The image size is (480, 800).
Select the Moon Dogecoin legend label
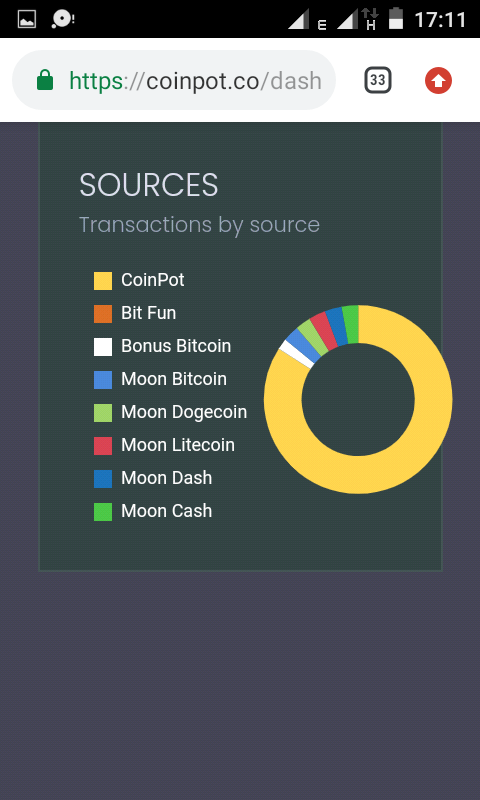click(x=184, y=412)
